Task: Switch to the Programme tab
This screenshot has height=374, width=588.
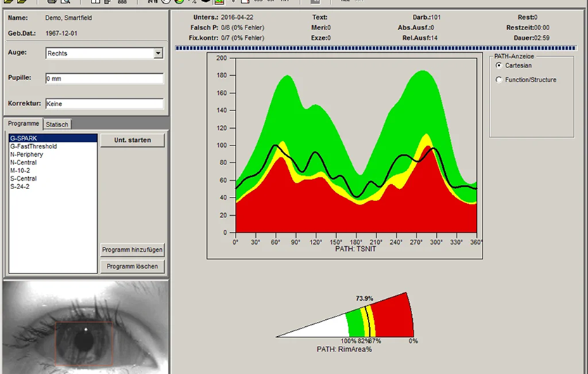Action: [23, 124]
